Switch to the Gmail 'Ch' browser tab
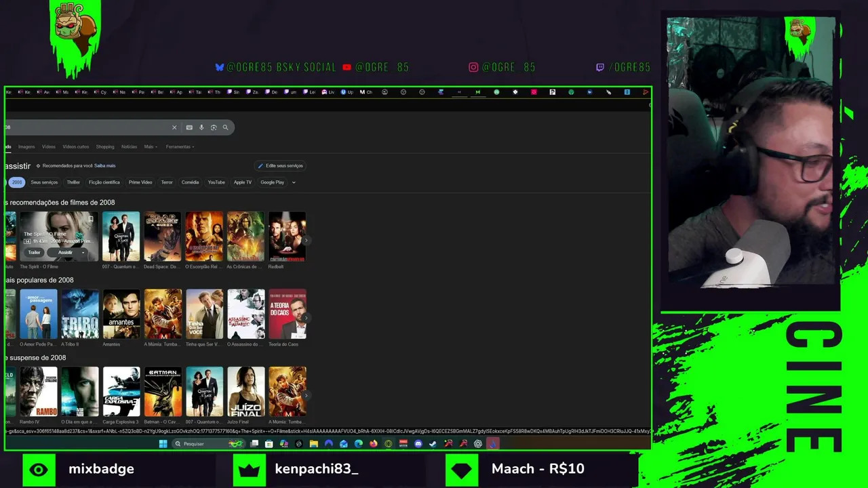Viewport: 868px width, 488px height. click(366, 92)
